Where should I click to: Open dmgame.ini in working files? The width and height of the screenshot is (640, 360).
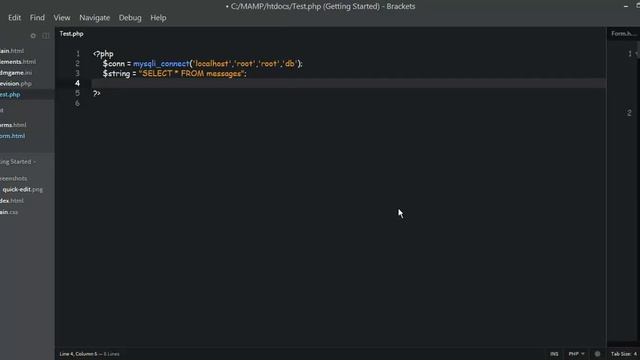click(16, 73)
